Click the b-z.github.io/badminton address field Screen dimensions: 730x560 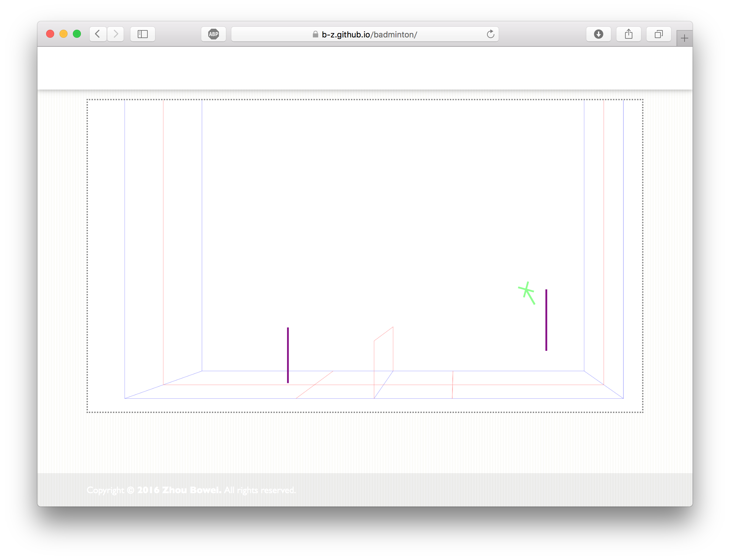369,34
